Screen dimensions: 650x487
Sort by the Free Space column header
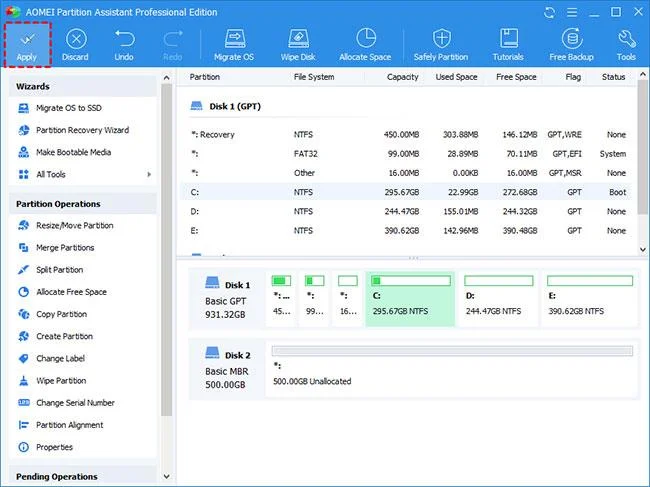click(516, 77)
